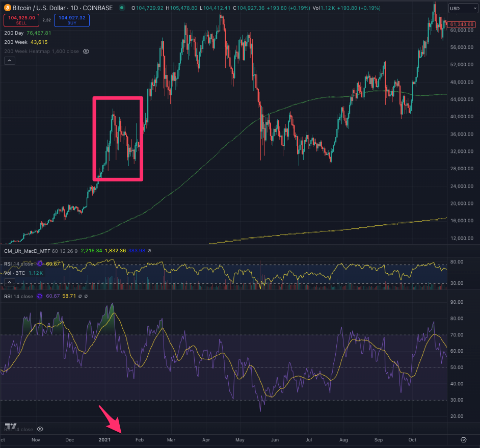Click the orange Bitcoin symbol logo

7,8
